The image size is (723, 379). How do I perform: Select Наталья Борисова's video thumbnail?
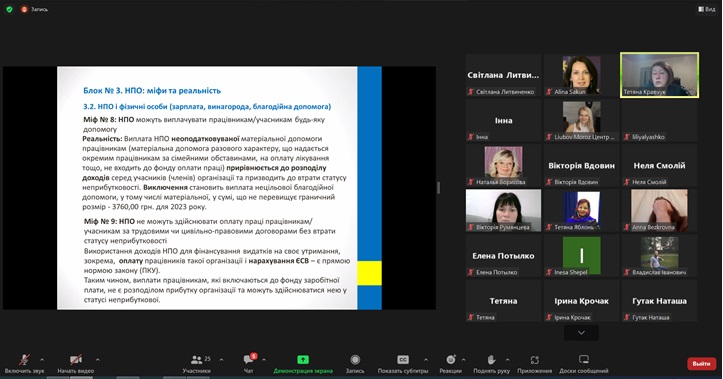[x=503, y=165]
